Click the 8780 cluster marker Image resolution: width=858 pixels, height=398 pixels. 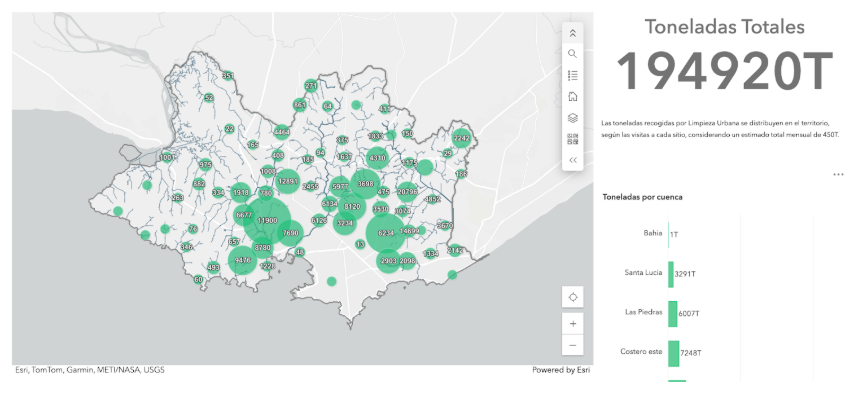point(263,247)
